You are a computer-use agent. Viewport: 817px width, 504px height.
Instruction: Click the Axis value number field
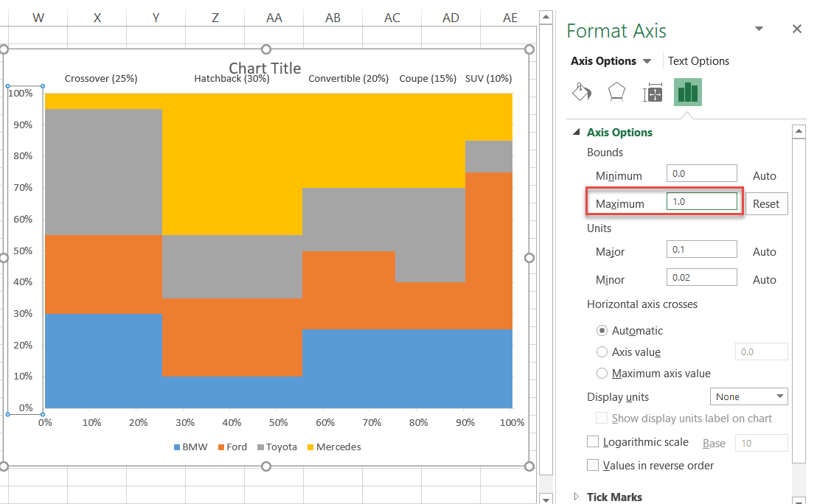(x=761, y=352)
